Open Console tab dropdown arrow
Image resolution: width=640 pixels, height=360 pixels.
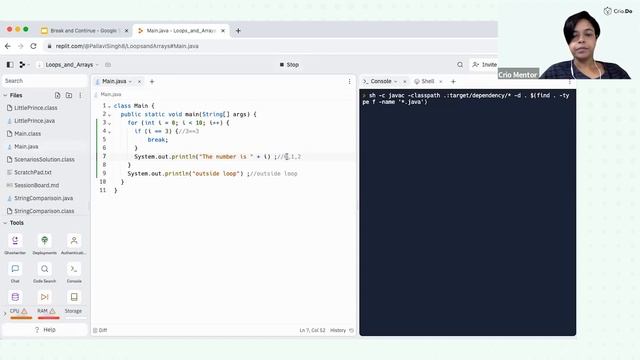click(x=396, y=82)
